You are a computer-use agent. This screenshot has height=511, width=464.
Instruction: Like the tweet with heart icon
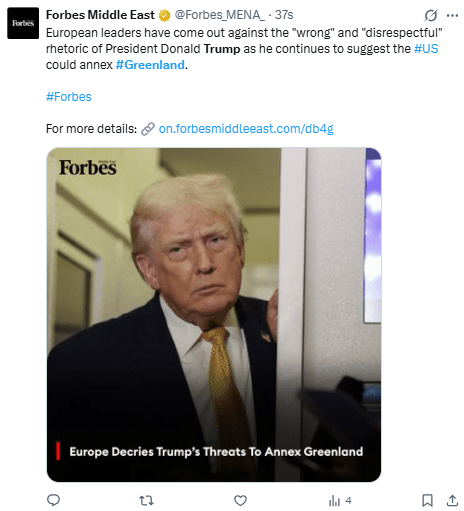click(240, 500)
